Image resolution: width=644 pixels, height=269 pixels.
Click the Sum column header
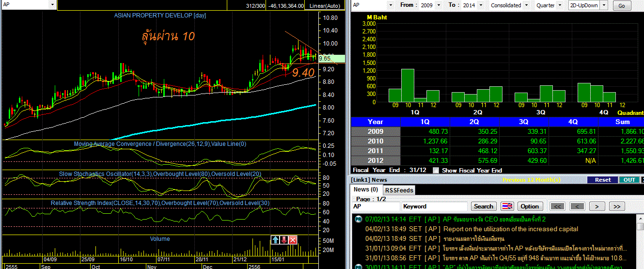pyautogui.click(x=622, y=122)
